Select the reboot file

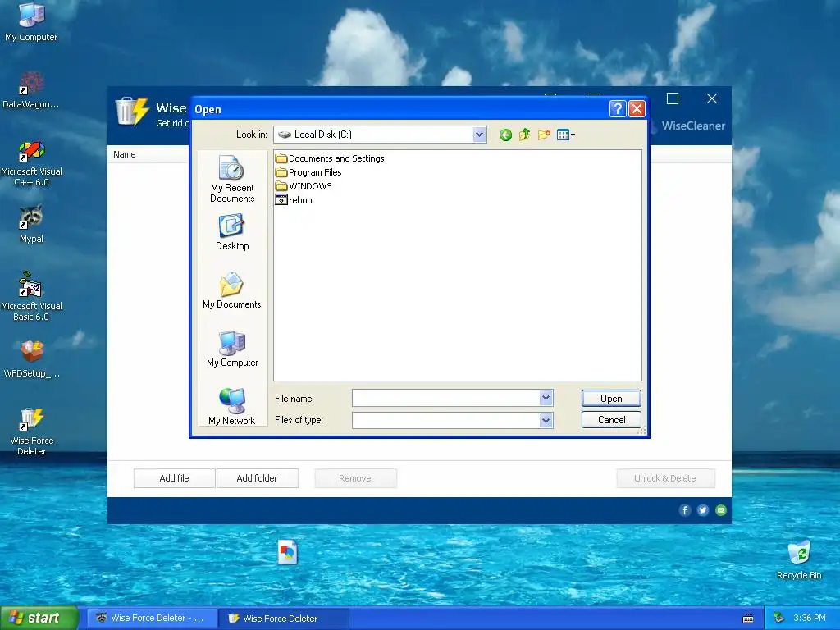pos(295,200)
